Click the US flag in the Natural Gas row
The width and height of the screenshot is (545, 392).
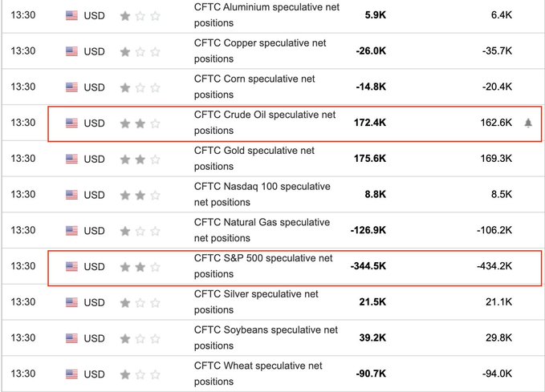tap(71, 231)
